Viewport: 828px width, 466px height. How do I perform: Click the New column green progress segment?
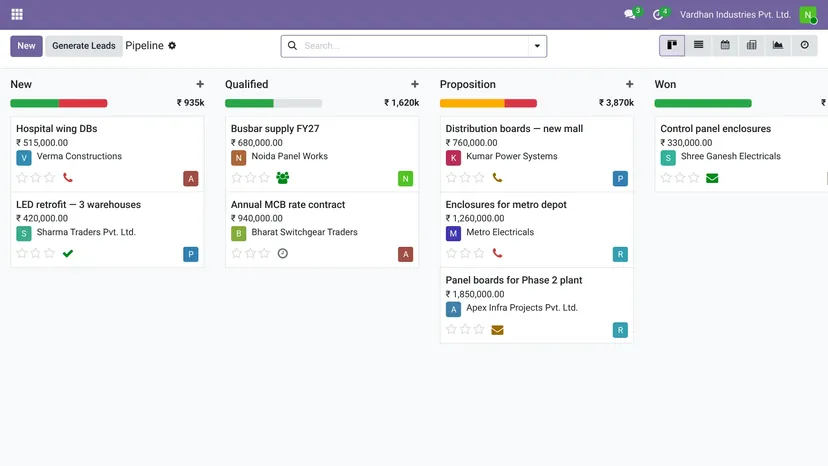pos(34,103)
